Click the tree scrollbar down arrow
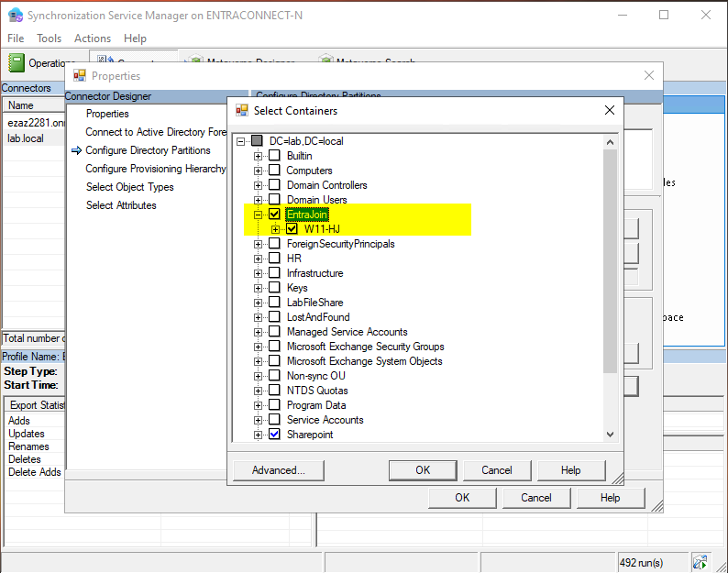Viewport: 728px width, 573px height. 610,435
